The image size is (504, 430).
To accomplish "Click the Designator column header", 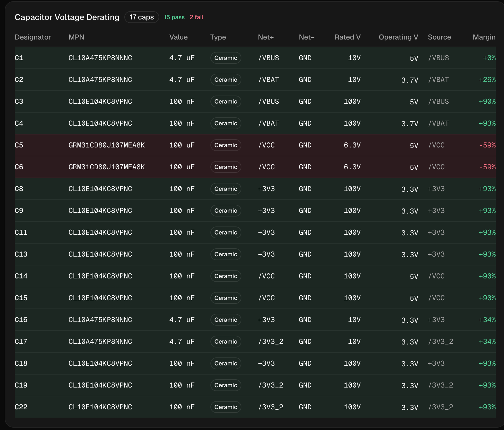I will point(33,37).
